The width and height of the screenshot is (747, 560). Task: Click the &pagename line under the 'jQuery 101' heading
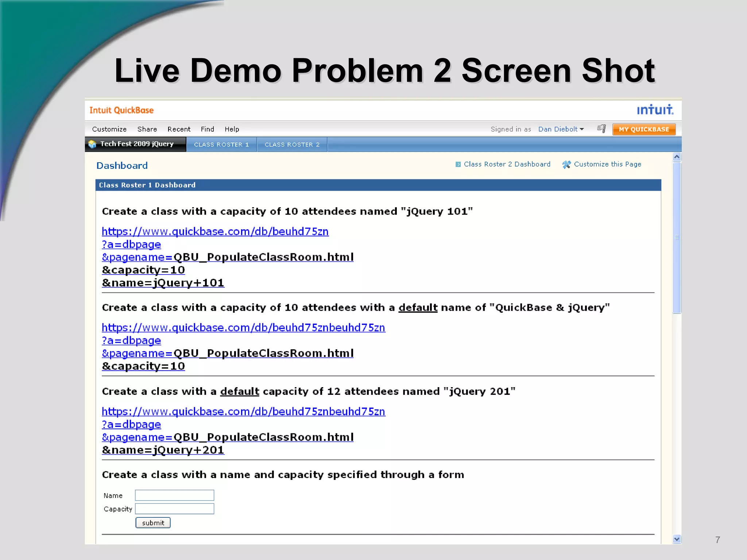(228, 257)
